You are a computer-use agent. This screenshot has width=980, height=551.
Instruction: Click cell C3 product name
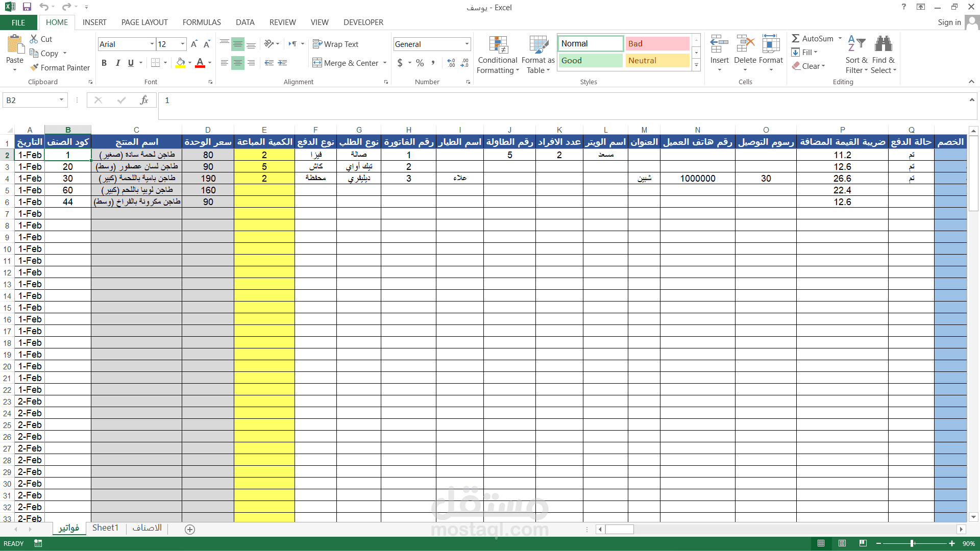click(x=136, y=167)
